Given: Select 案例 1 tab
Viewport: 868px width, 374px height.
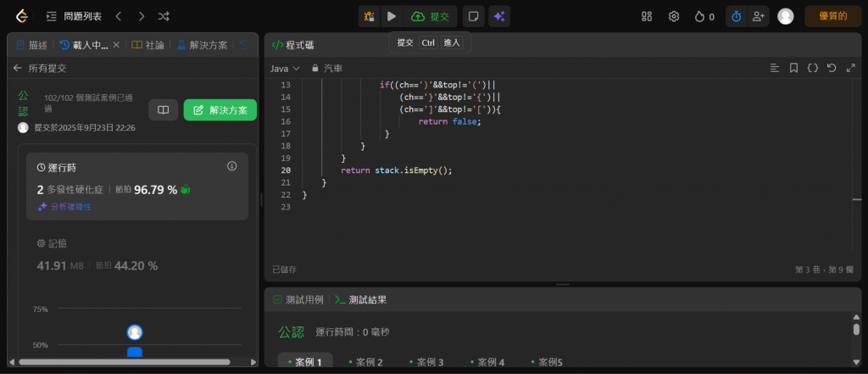Looking at the screenshot, I should 305,362.
